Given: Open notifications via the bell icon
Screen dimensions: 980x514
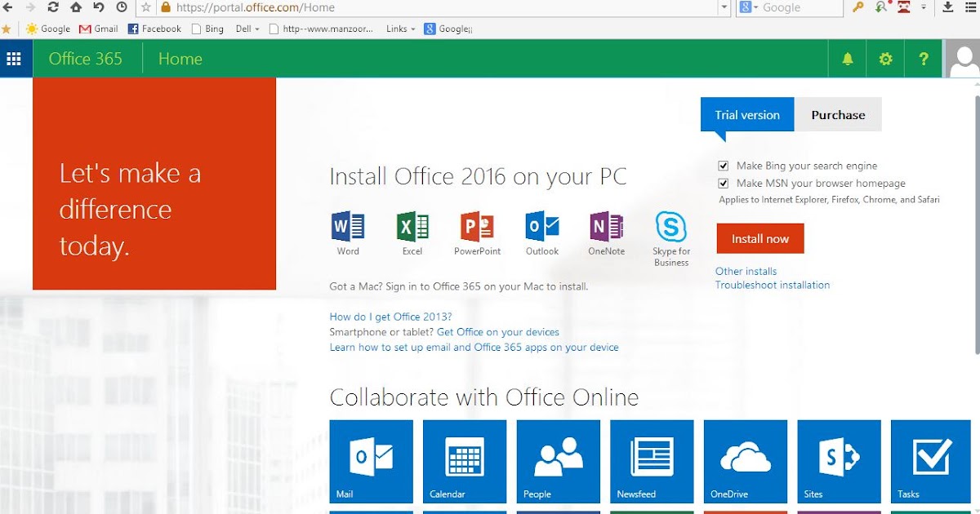Looking at the screenshot, I should [847, 58].
